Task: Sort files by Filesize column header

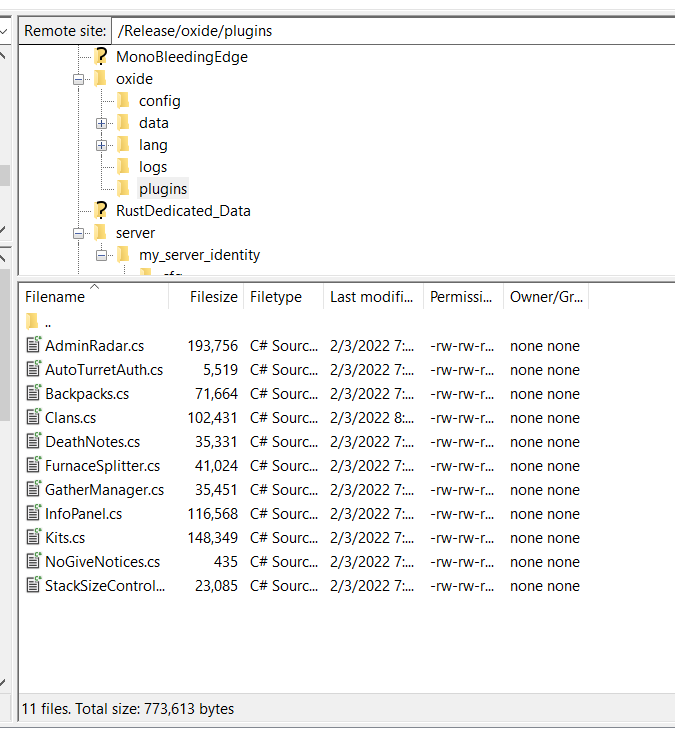Action: click(206, 297)
